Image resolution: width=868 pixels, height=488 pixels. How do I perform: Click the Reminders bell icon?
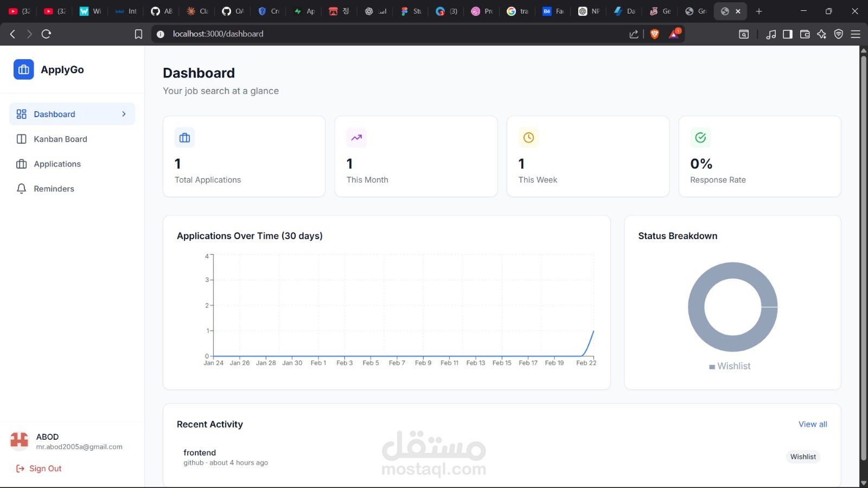(x=22, y=189)
